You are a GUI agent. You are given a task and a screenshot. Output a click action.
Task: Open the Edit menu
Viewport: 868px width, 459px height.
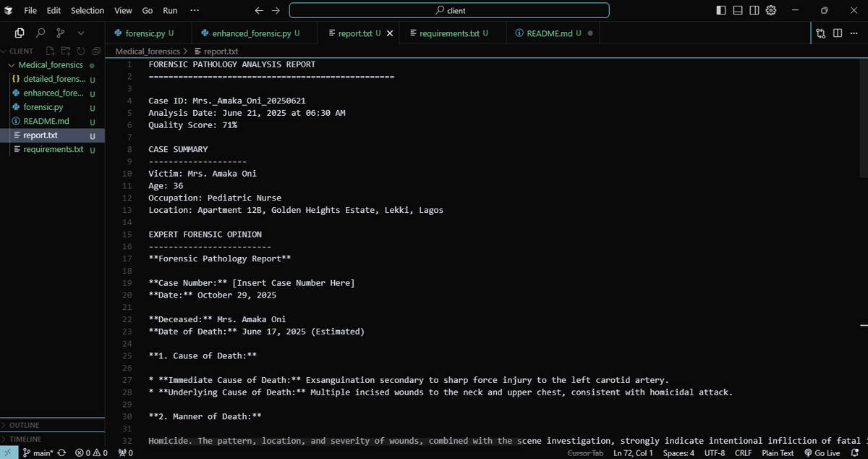[54, 10]
